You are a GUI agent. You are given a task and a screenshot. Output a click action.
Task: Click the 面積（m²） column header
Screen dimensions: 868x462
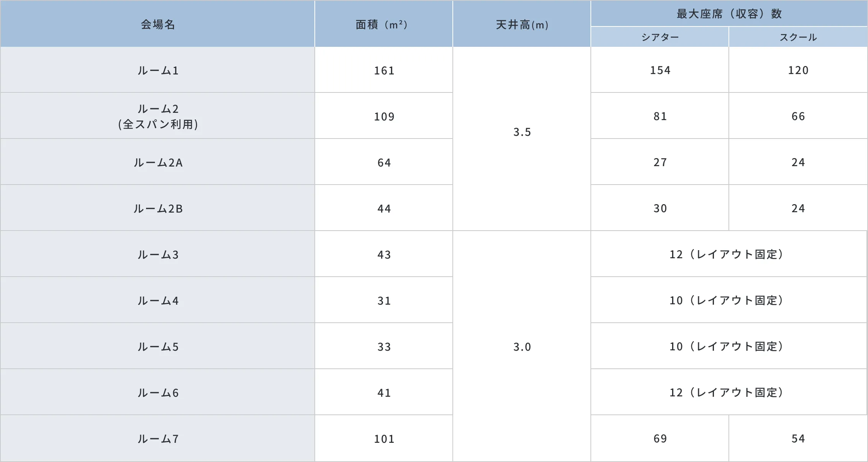click(383, 25)
